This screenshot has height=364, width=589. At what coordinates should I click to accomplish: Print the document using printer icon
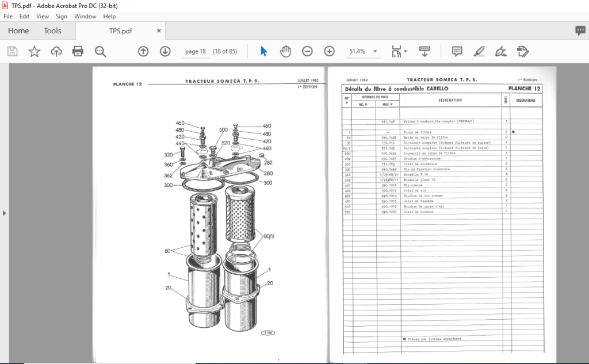(78, 51)
